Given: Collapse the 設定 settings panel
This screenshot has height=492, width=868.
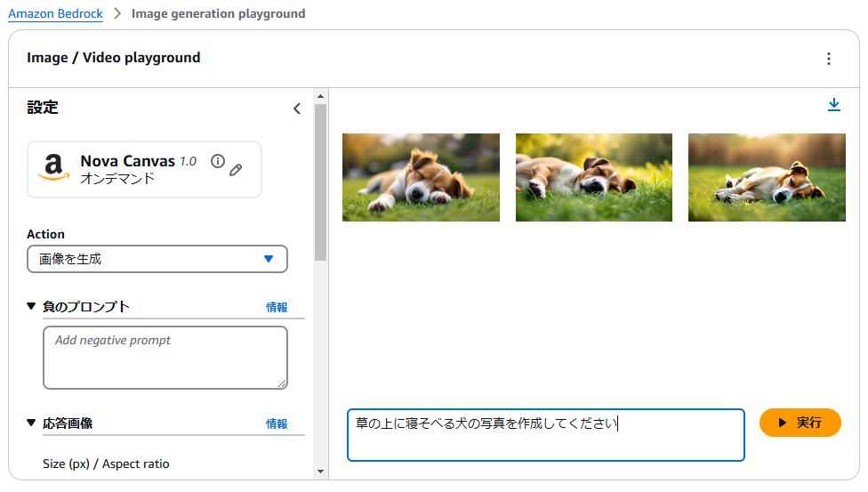Looking at the screenshot, I should (x=297, y=109).
